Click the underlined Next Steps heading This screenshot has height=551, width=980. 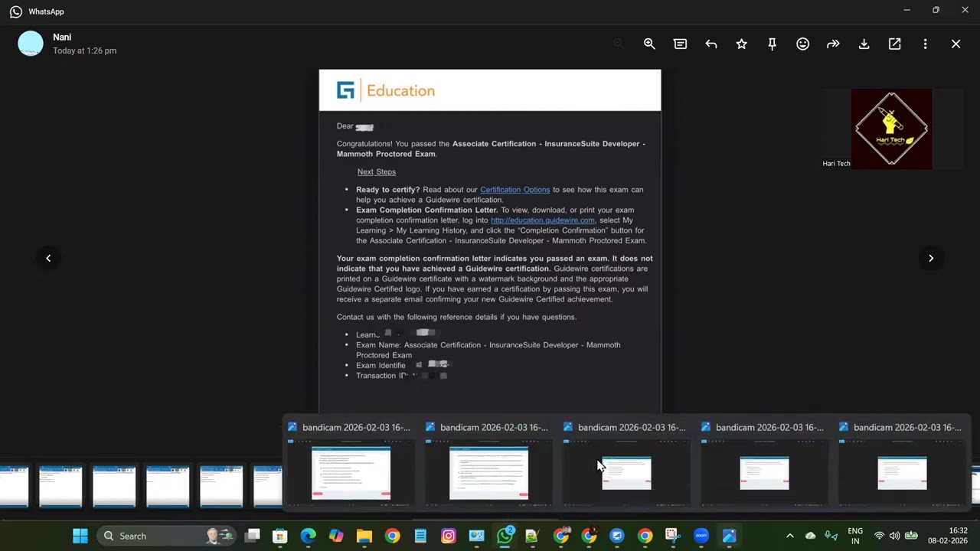tap(377, 172)
